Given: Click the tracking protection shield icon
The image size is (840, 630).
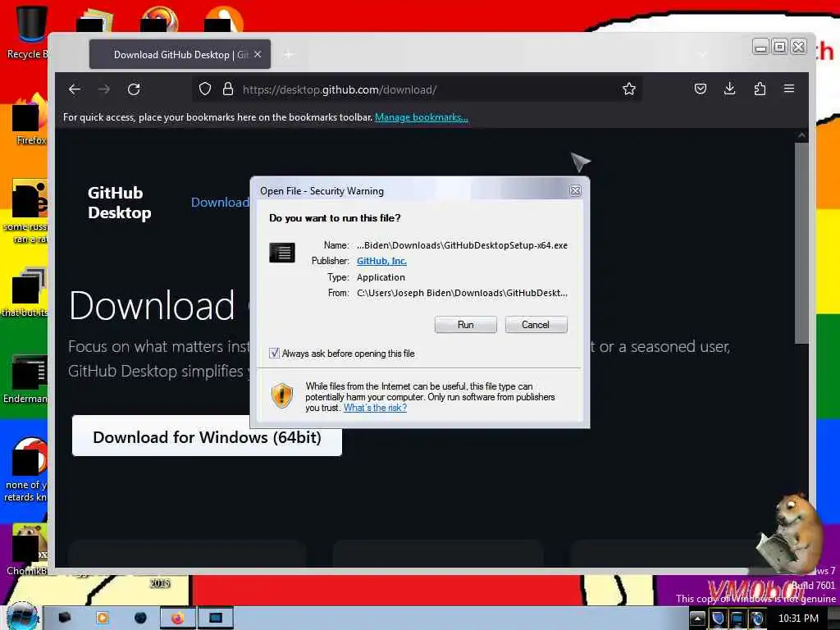Looking at the screenshot, I should coord(204,89).
